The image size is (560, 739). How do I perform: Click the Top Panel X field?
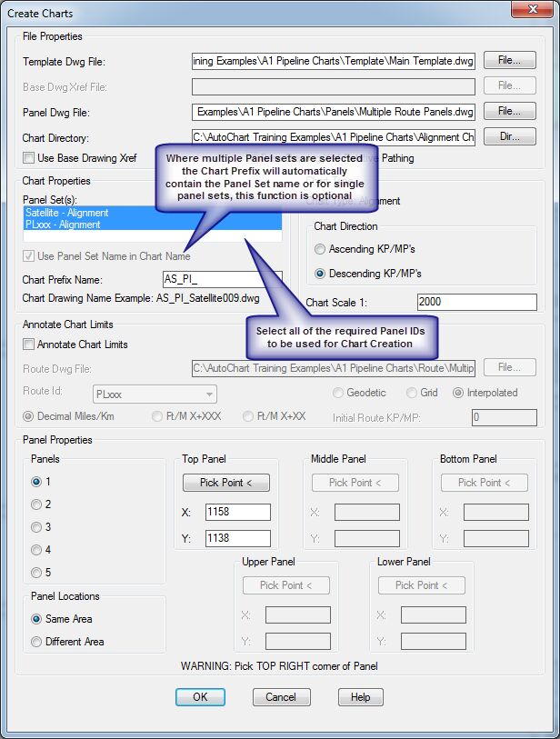pos(238,512)
